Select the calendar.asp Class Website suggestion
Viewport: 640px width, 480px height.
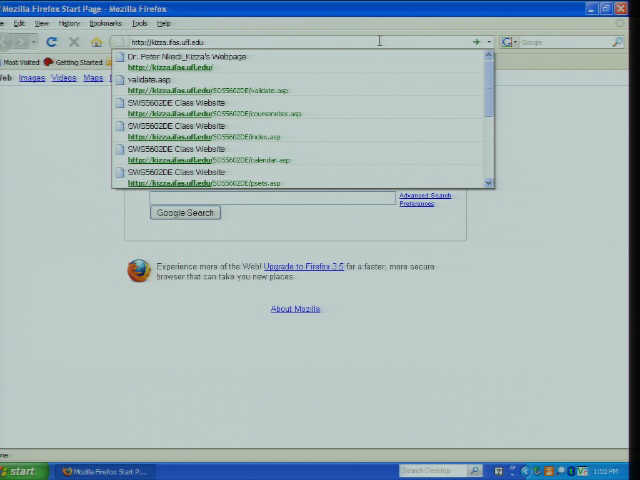[x=298, y=154]
